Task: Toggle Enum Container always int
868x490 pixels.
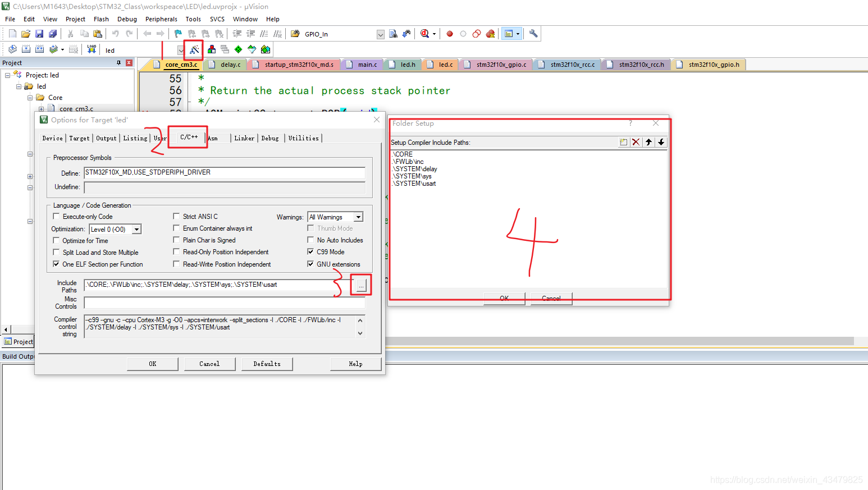Action: [x=176, y=228]
